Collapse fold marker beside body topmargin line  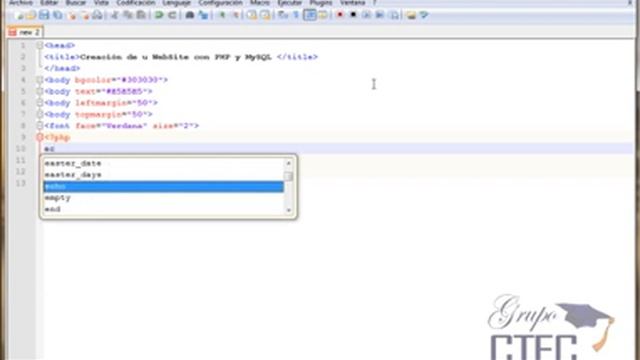point(40,114)
